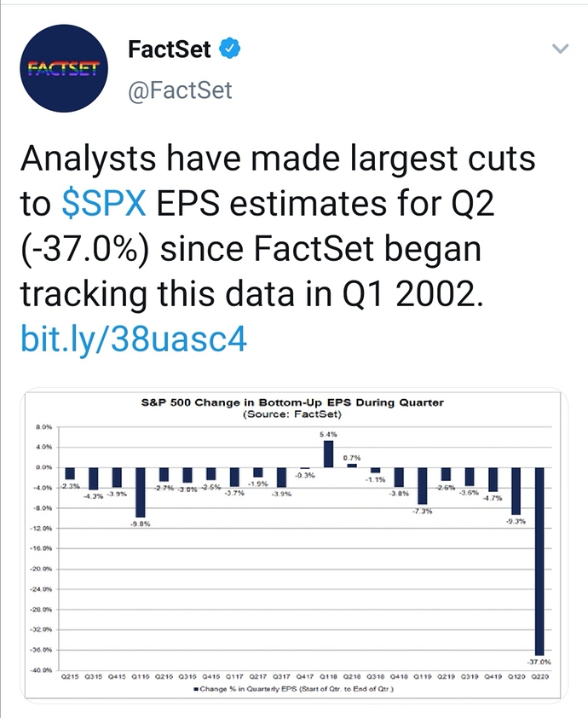Click the Q218 bar showing 0.7%
Viewport: 588px width, 718px height.
point(352,466)
